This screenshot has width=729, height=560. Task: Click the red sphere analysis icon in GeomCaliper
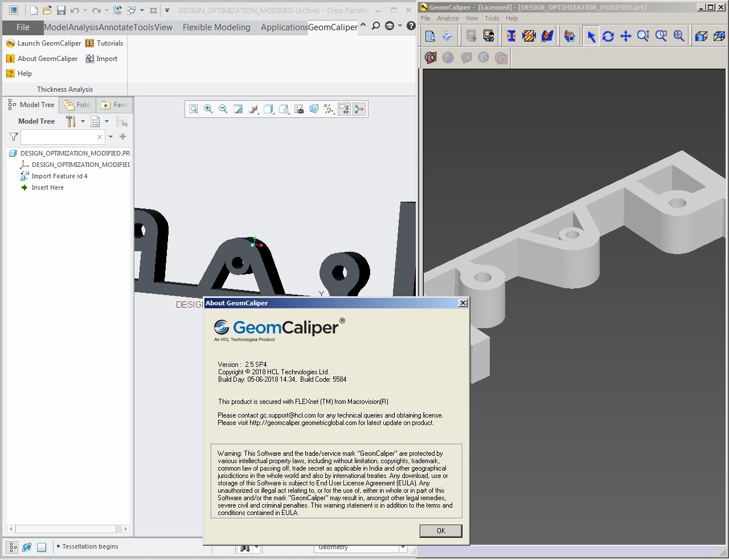(x=431, y=58)
